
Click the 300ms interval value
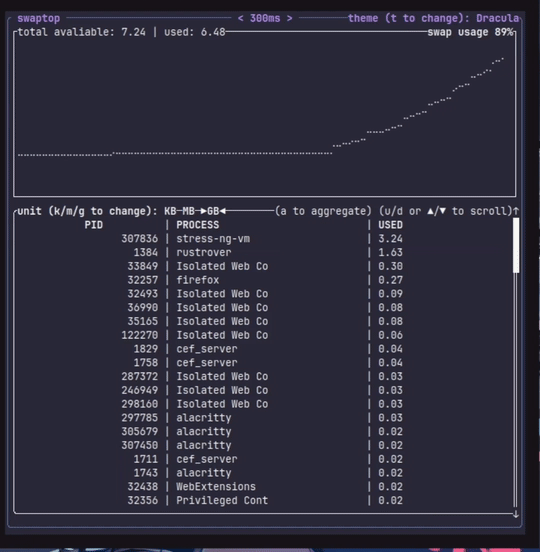coord(265,18)
